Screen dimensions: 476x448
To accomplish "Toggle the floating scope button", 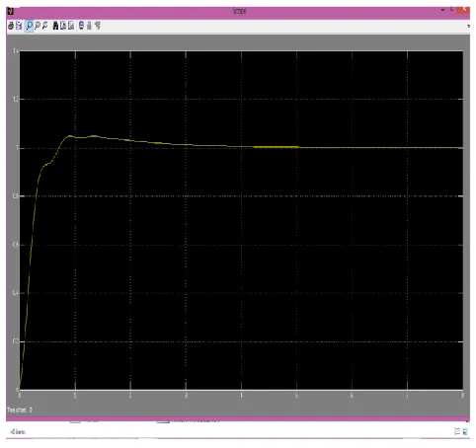I will click(x=81, y=26).
